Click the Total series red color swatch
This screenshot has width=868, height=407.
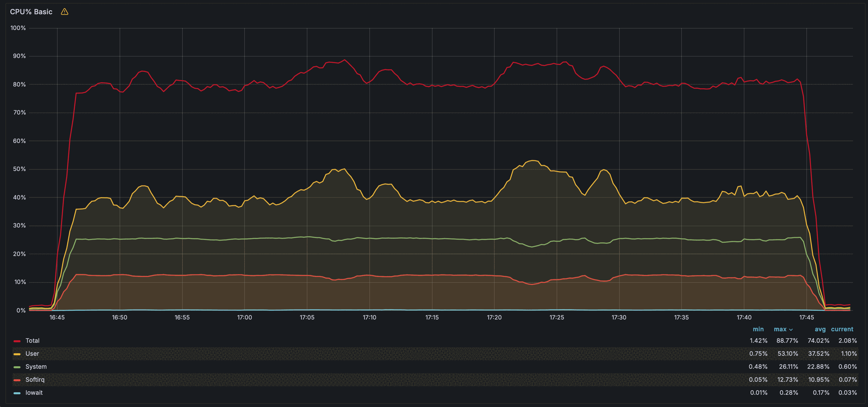17,341
